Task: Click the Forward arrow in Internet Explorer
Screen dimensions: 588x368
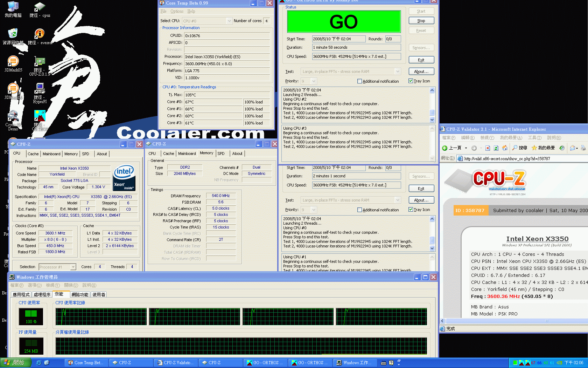Action: (474, 148)
